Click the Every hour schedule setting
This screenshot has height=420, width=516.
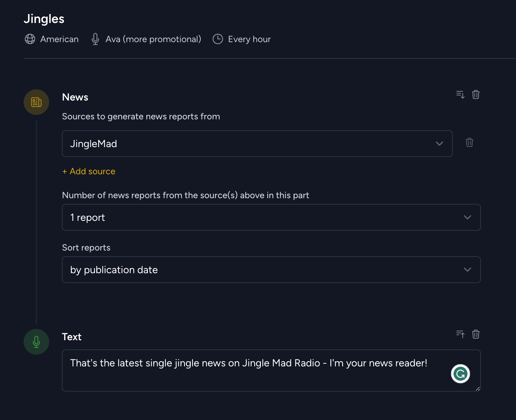click(x=249, y=39)
